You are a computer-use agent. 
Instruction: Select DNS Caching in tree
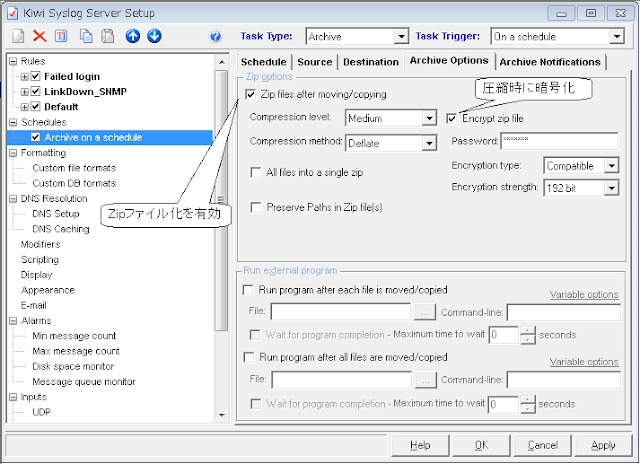coord(61,229)
